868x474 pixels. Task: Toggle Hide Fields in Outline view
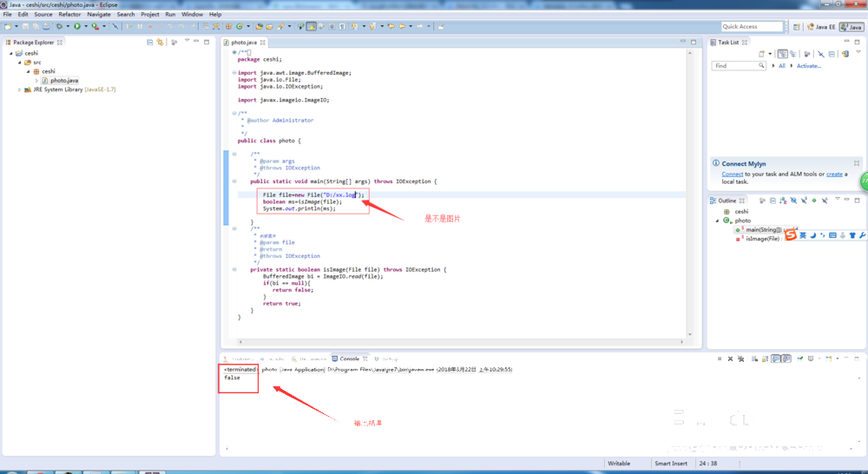click(793, 201)
